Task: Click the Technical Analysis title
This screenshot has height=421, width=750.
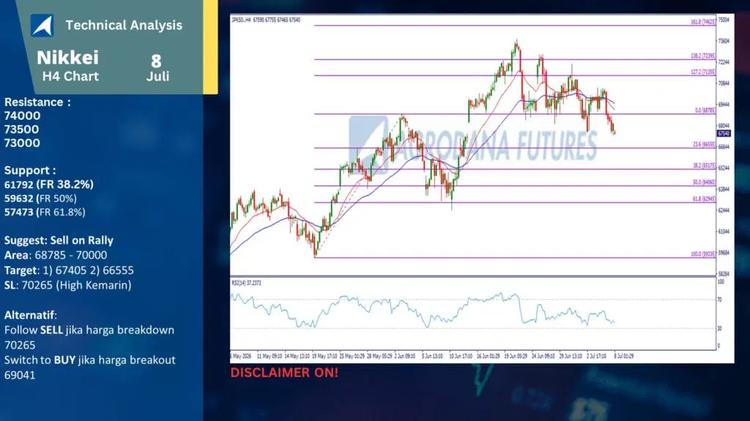Action: point(124,25)
